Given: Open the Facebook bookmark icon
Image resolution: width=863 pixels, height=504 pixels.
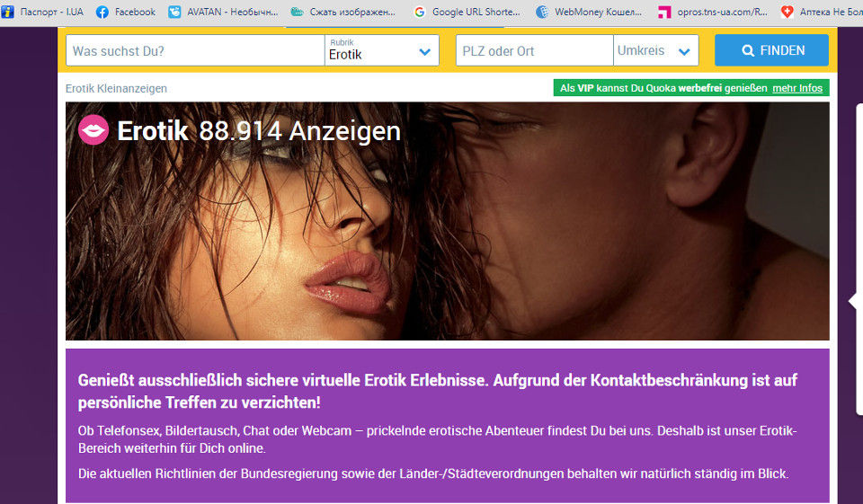Looking at the screenshot, I should [102, 12].
